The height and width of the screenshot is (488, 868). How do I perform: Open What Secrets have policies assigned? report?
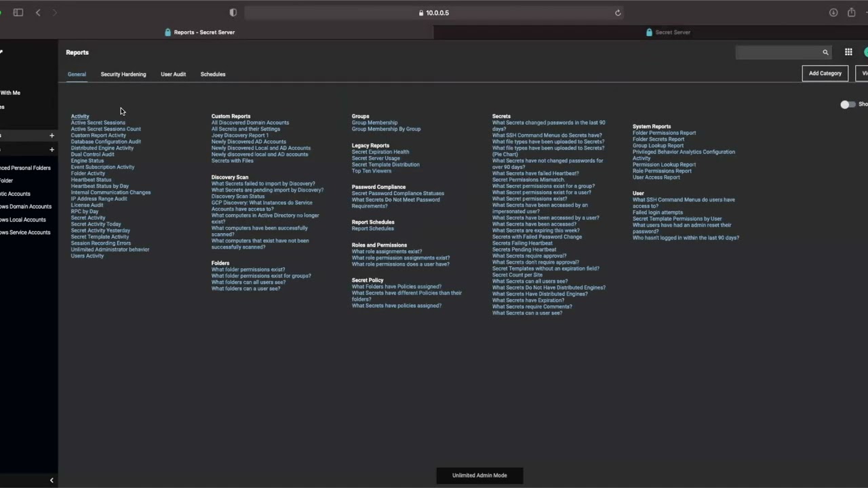point(397,306)
